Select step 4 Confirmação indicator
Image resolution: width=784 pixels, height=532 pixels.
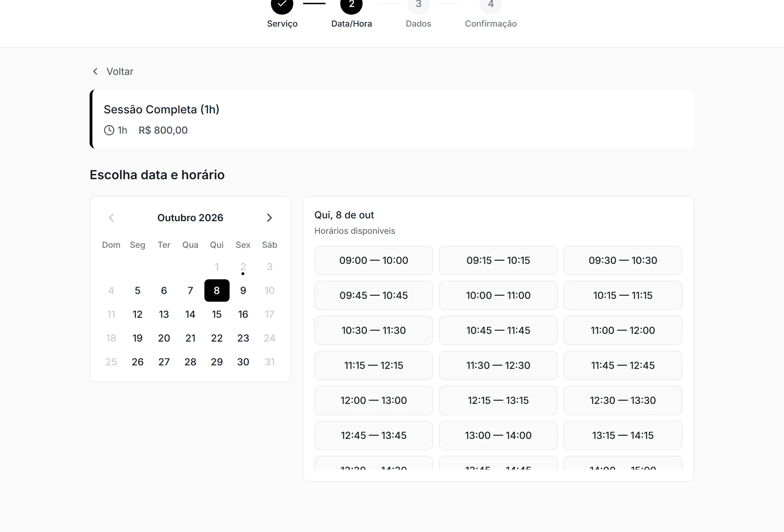(x=491, y=4)
